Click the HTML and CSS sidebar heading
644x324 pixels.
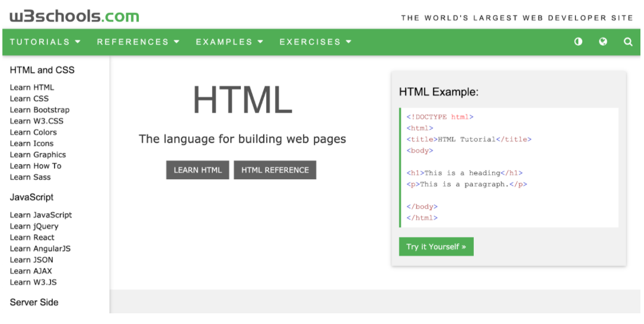pos(42,70)
